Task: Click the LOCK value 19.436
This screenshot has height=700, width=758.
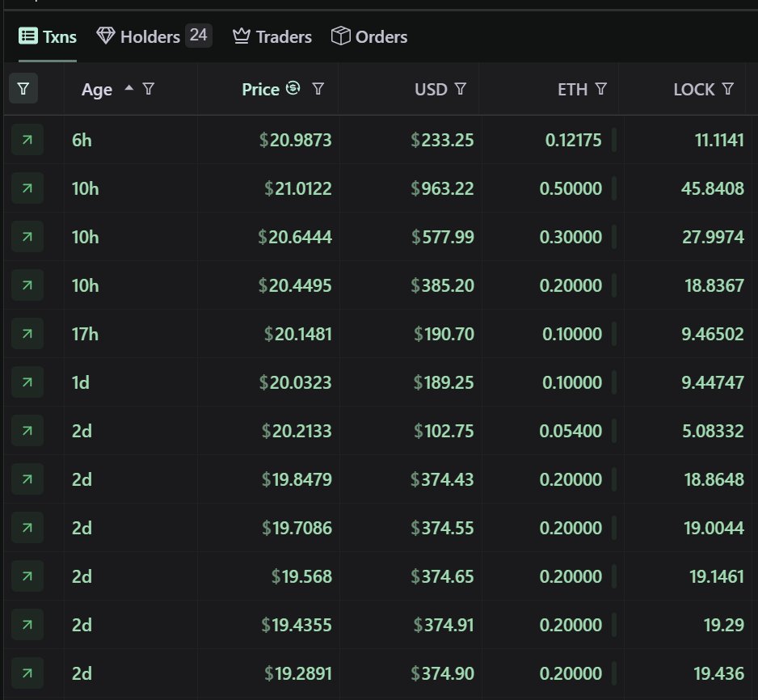Action: [718, 673]
